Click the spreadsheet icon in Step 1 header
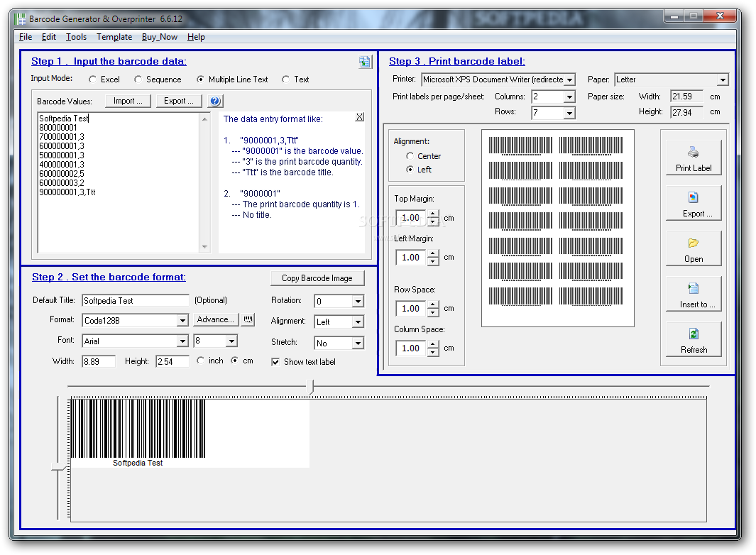 click(364, 62)
